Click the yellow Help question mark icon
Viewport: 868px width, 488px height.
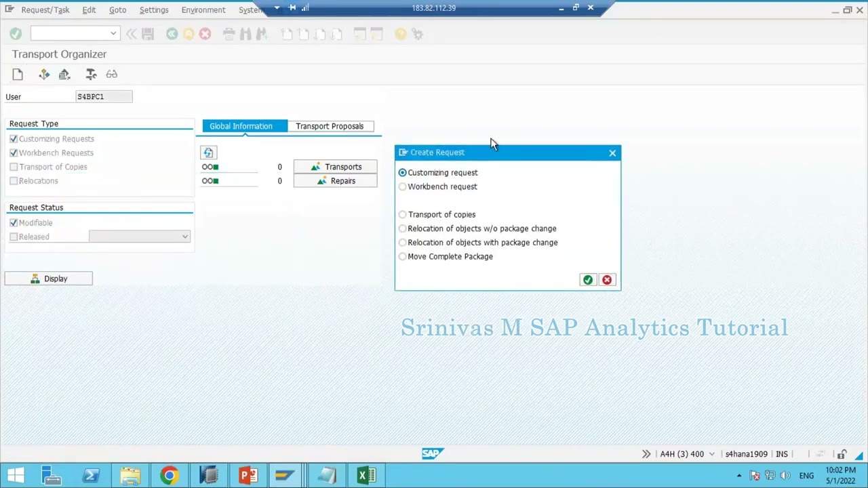(401, 34)
